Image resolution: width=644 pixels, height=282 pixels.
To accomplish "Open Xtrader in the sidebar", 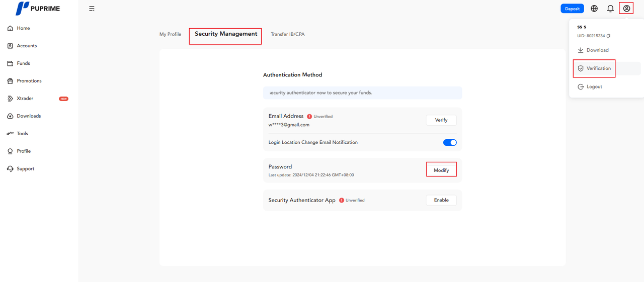I will pos(25,99).
